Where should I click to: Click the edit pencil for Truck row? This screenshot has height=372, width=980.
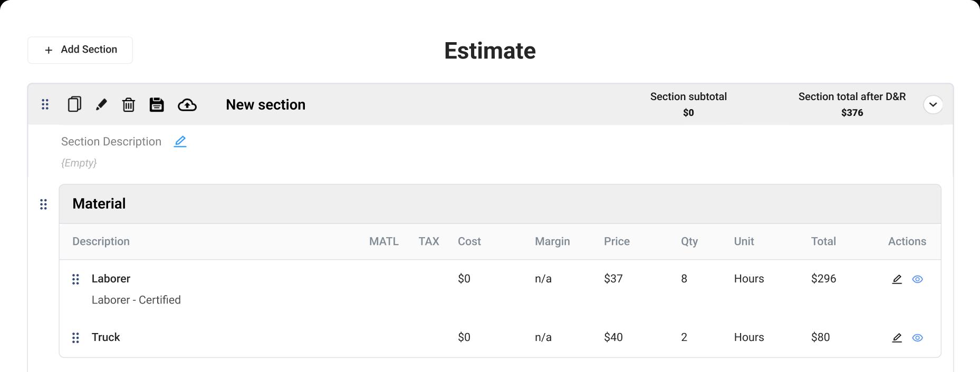897,338
